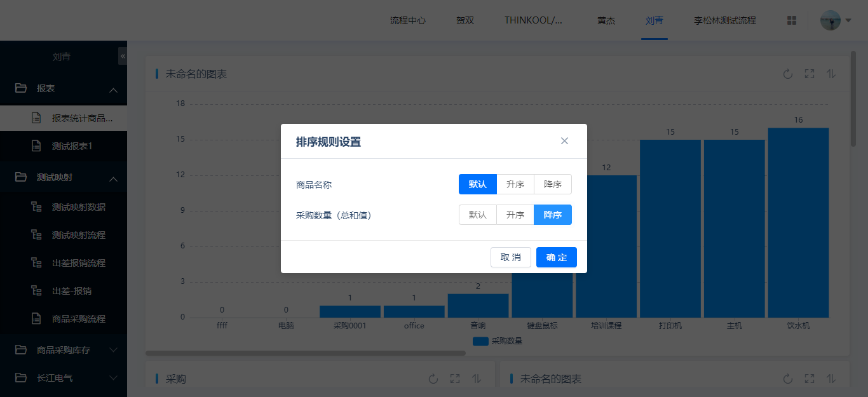The width and height of the screenshot is (868, 397).
Task: Collapse the 报表 folder
Action: click(114, 90)
